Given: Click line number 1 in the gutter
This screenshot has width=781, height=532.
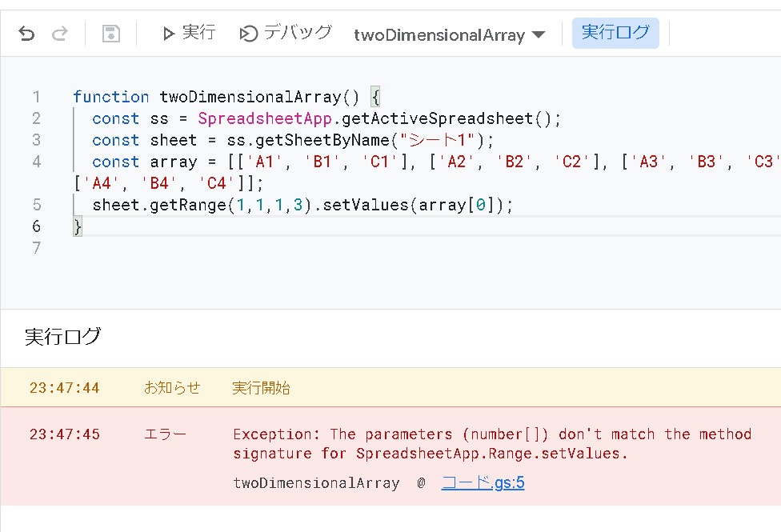Looking at the screenshot, I should pos(36,97).
